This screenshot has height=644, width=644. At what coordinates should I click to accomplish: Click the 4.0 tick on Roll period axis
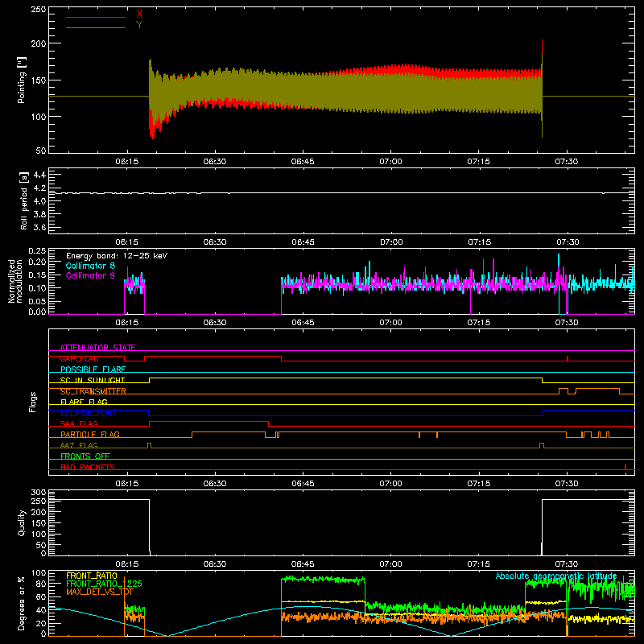39,201
